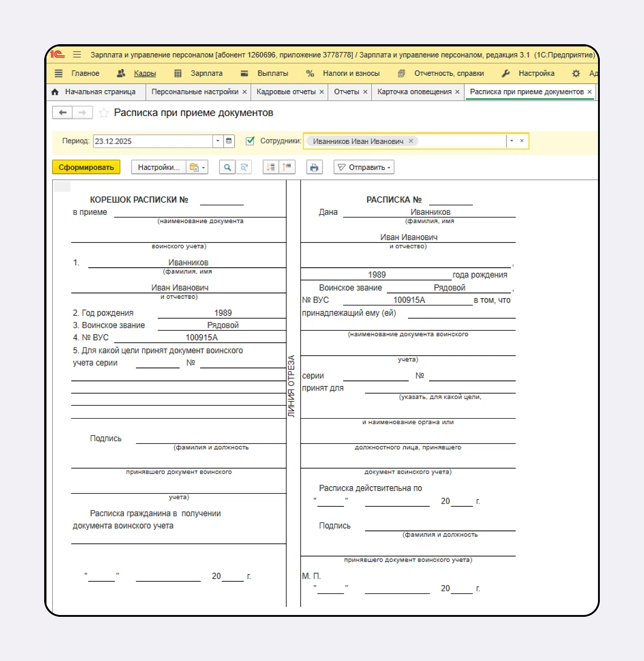Toggle the Сотрудники filter checkbox

click(x=250, y=141)
